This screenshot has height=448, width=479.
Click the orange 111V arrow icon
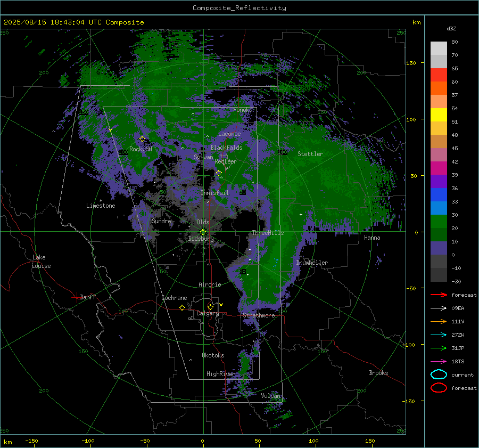click(439, 321)
